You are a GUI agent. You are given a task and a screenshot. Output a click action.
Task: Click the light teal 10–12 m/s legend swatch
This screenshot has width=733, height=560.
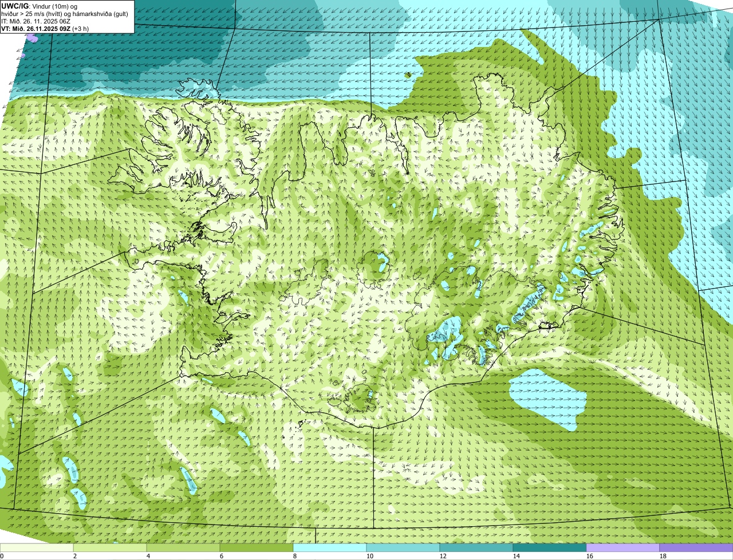pos(403,548)
